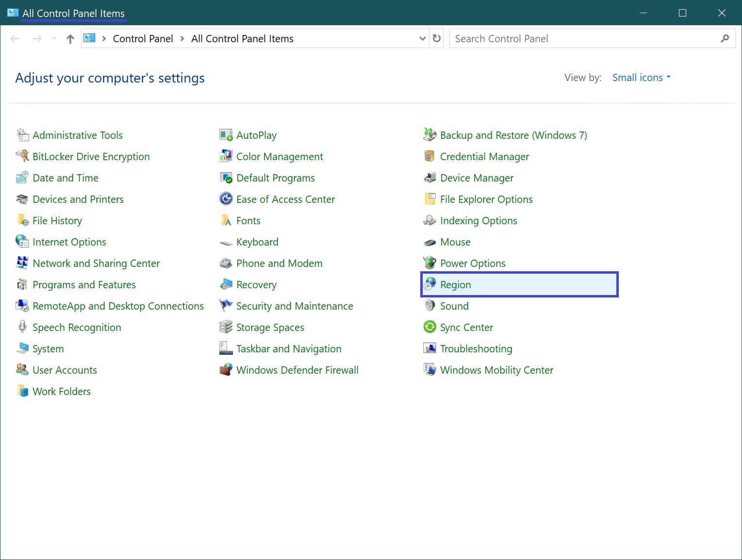Image resolution: width=742 pixels, height=560 pixels.
Task: Click the File History folder icon
Action: (x=22, y=220)
